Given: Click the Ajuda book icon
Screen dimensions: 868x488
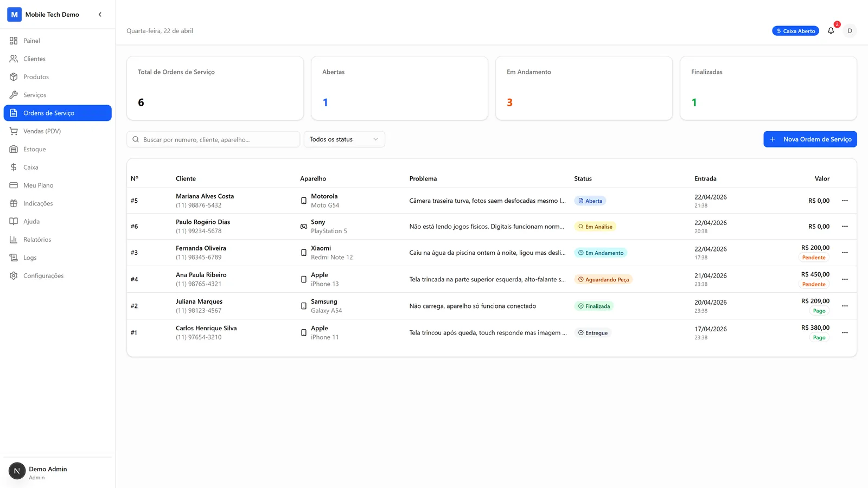Looking at the screenshot, I should click(14, 221).
